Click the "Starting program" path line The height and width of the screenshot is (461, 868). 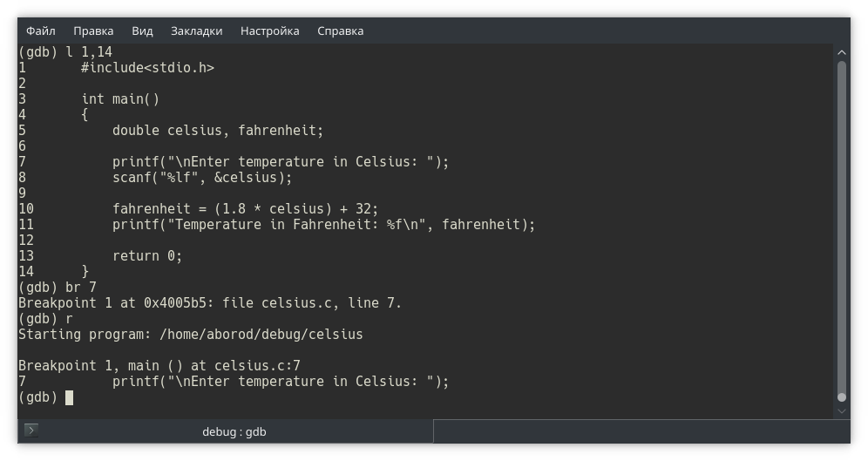point(190,334)
